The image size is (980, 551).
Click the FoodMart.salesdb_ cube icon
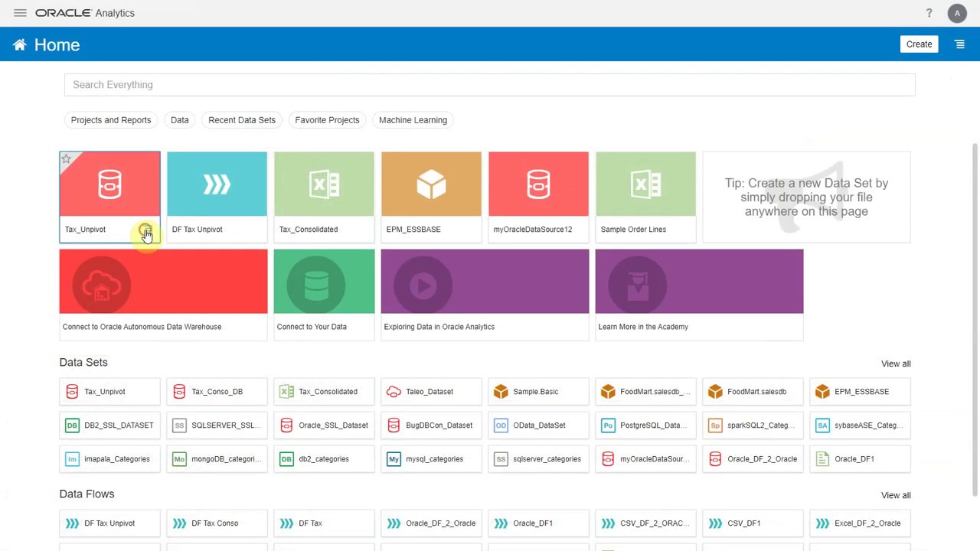tap(608, 392)
